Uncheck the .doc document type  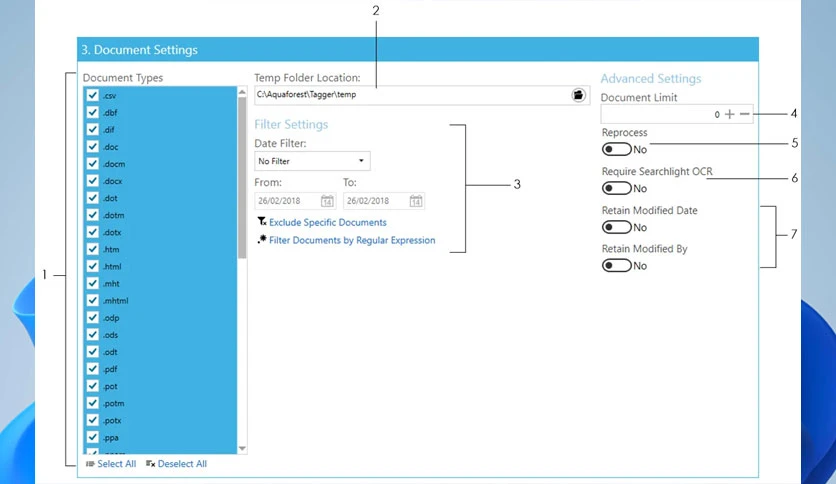coord(93,146)
